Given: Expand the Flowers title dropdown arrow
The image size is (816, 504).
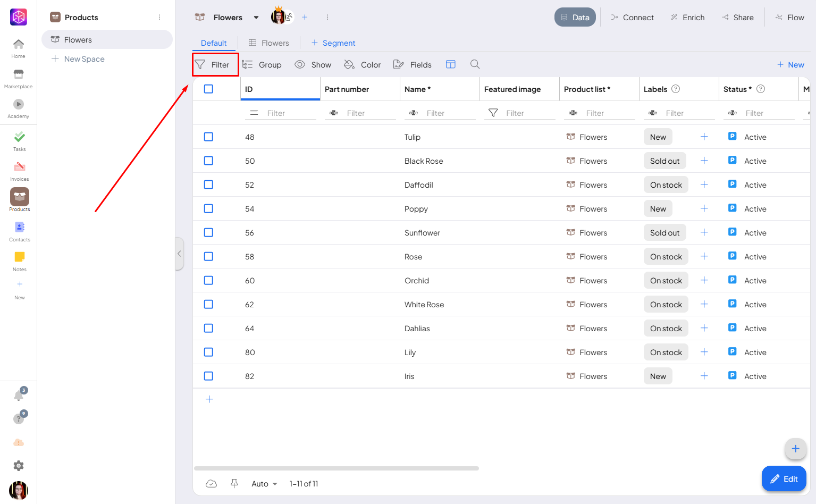Looking at the screenshot, I should 256,18.
